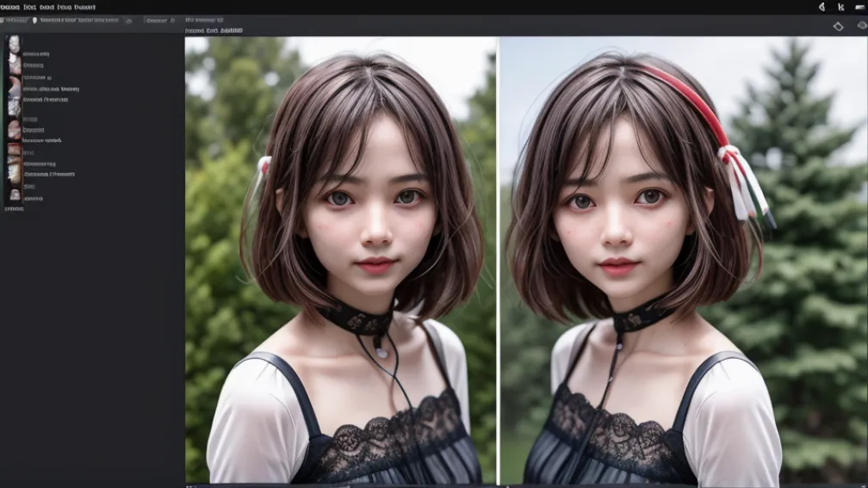Click the white shield icon in the toolbar
The height and width of the screenshot is (488, 868).
coord(34,20)
